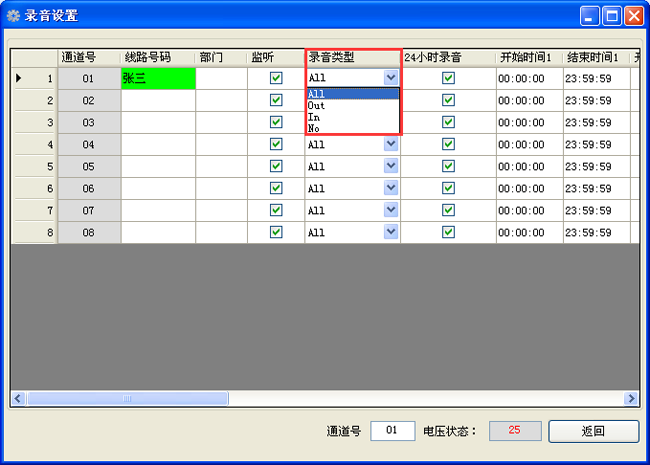Click the green 张三 line number cell
650x465 pixels.
[158, 77]
